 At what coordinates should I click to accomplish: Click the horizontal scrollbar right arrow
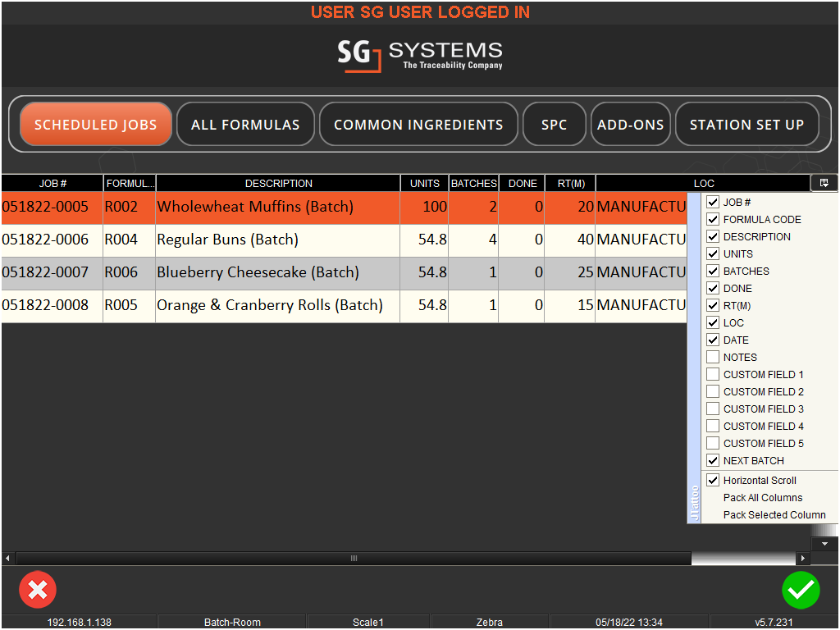(x=802, y=558)
